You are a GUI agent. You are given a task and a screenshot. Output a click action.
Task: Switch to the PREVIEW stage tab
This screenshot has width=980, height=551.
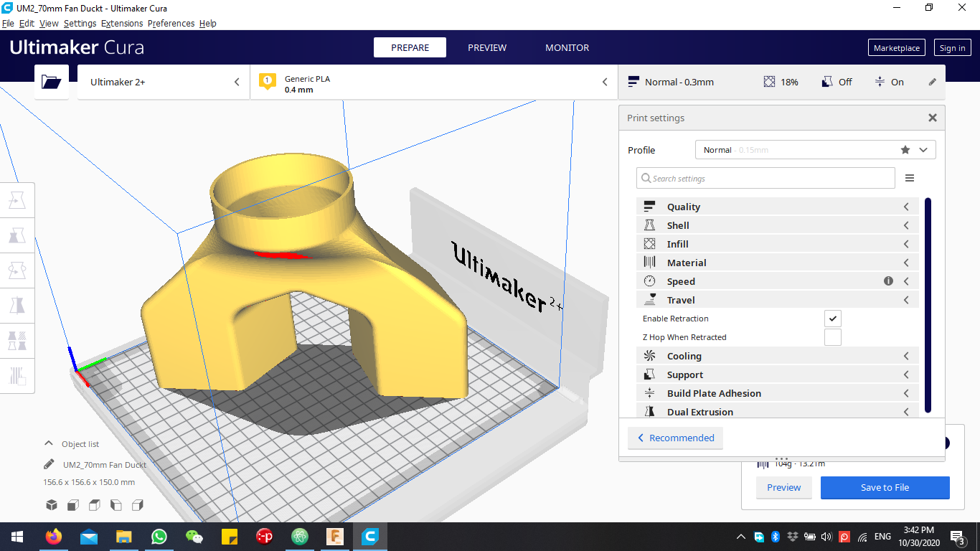pyautogui.click(x=487, y=47)
